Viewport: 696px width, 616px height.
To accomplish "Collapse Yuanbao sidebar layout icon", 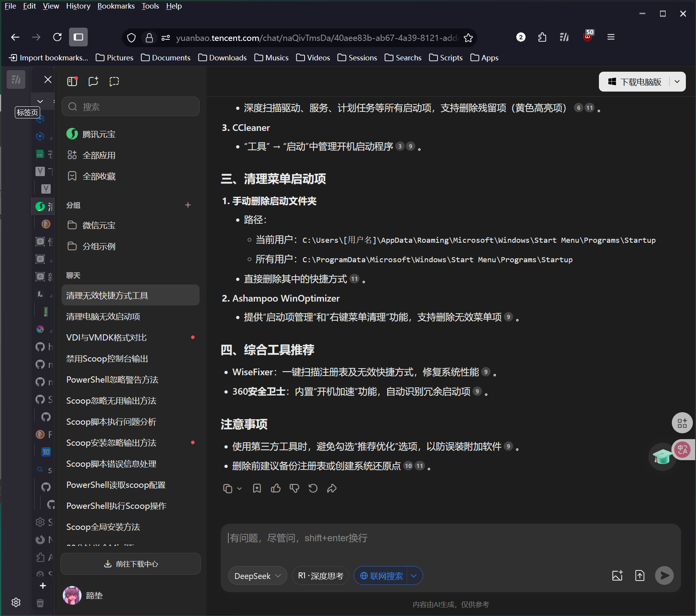I will (x=72, y=81).
